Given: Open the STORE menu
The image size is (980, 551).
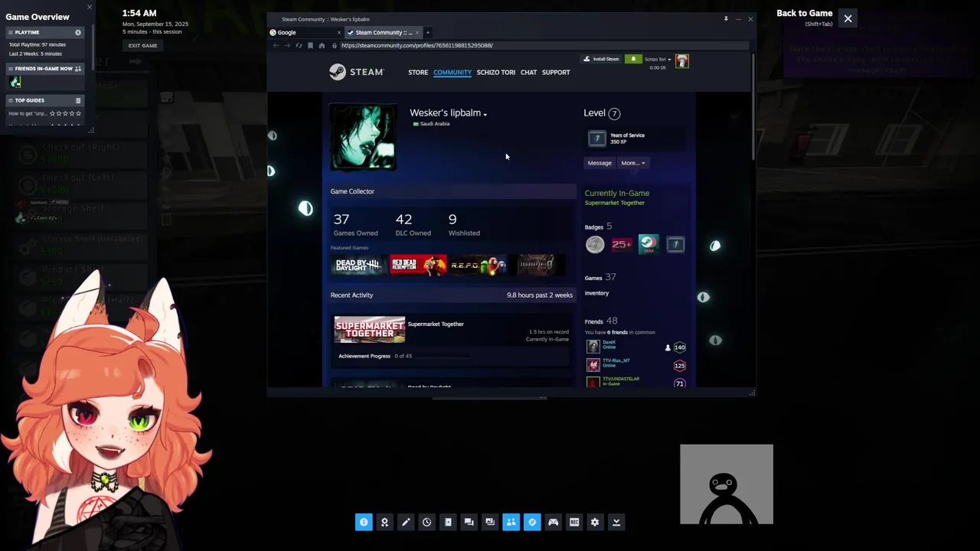Looking at the screenshot, I should [418, 73].
